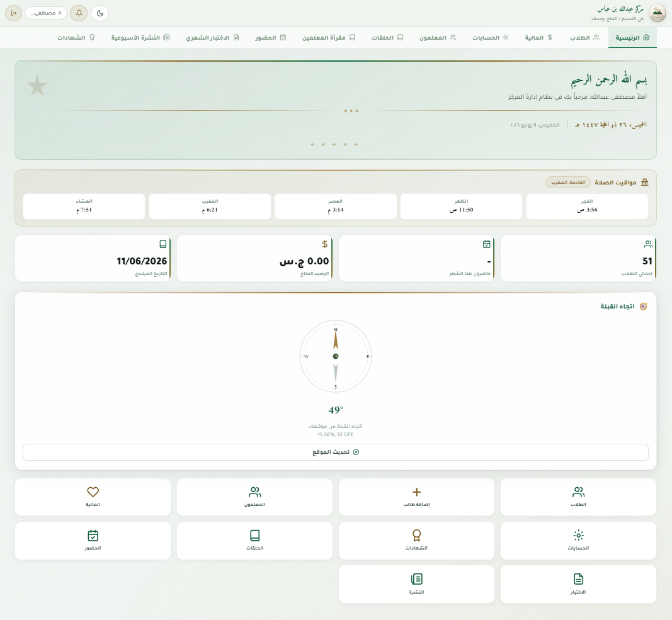The height and width of the screenshot is (620, 672).
Task: Select the الرئيسية home tab
Action: [x=632, y=38]
